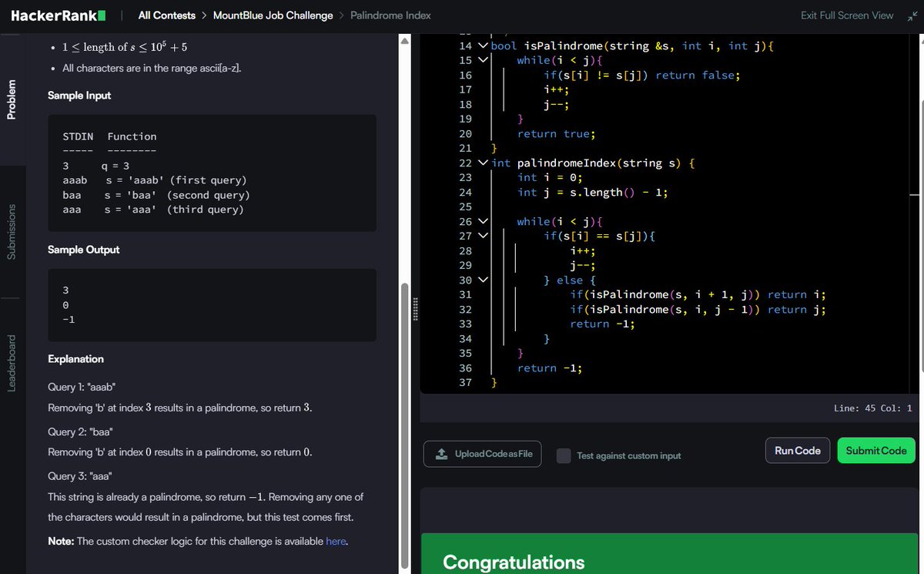Click the 'Explanation' heading

[x=75, y=359]
